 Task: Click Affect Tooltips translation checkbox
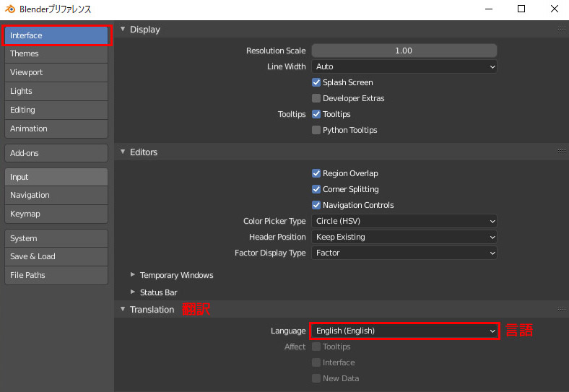pos(316,347)
